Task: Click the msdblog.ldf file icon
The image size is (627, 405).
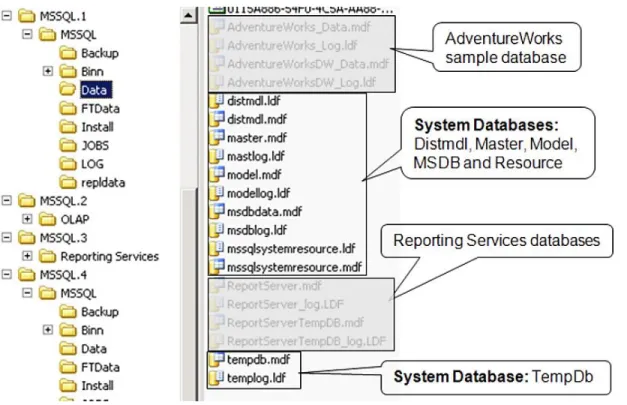Action: pos(217,230)
